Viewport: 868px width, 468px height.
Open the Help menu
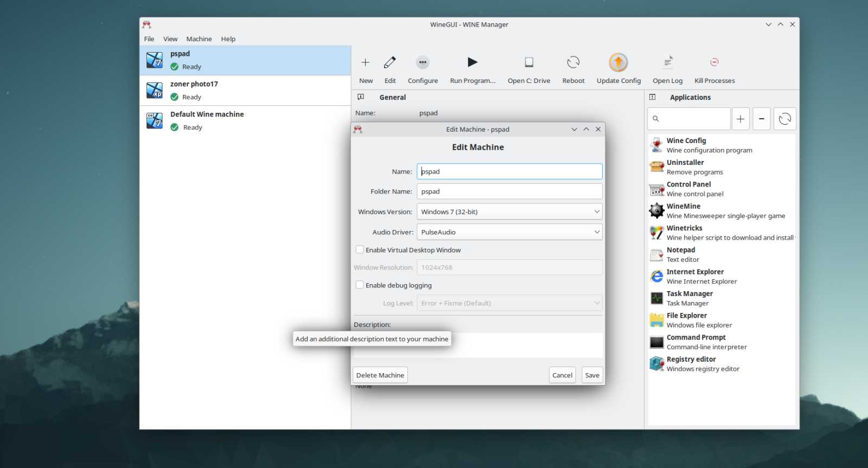click(x=228, y=39)
